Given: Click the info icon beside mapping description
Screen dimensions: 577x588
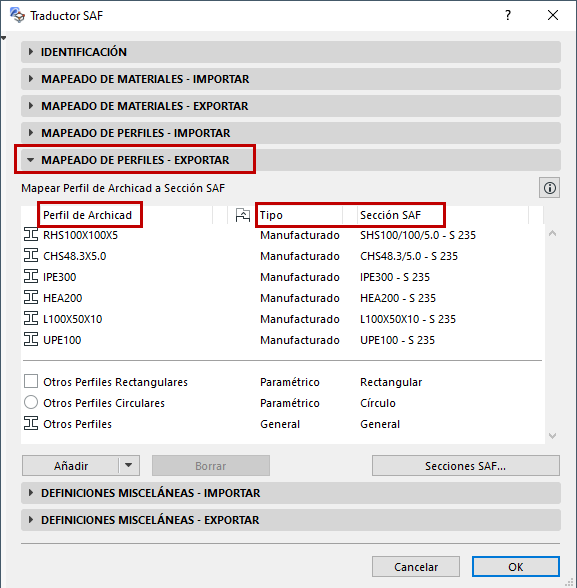Looking at the screenshot, I should tap(549, 188).
